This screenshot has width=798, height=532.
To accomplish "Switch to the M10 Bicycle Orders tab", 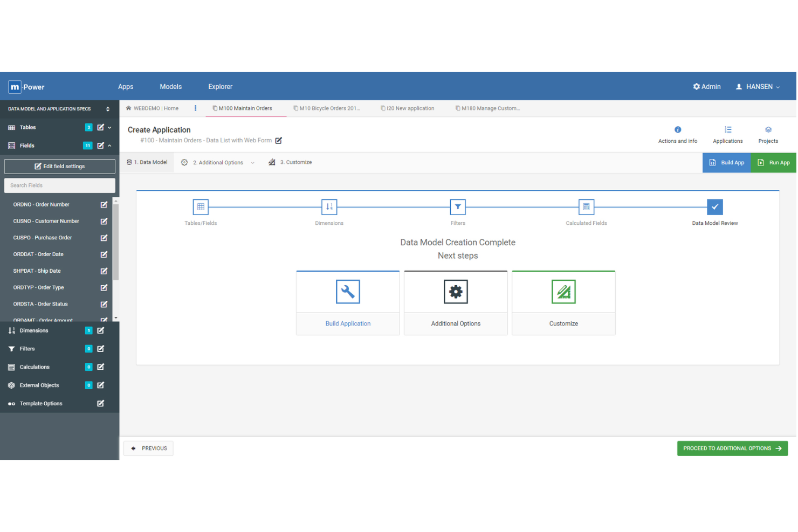I will [328, 108].
